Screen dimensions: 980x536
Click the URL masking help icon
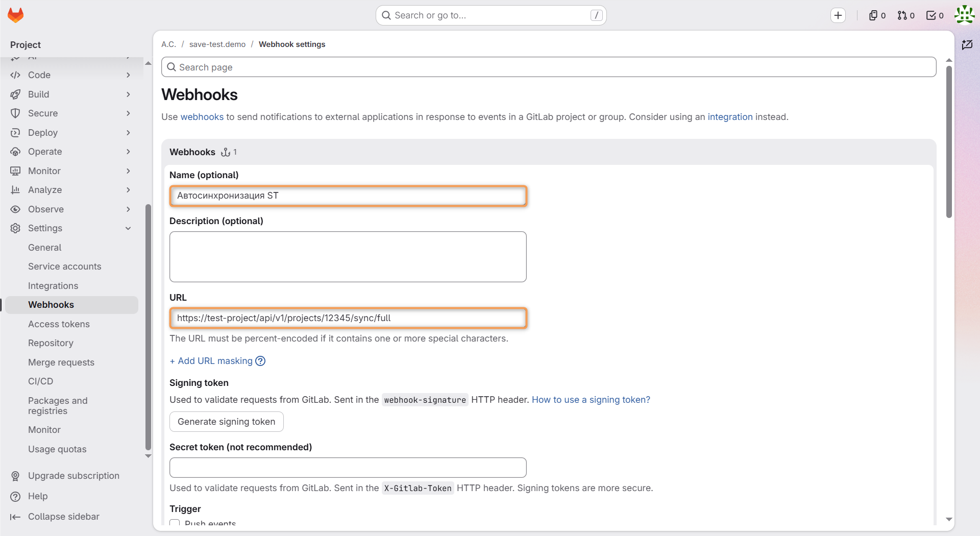260,361
